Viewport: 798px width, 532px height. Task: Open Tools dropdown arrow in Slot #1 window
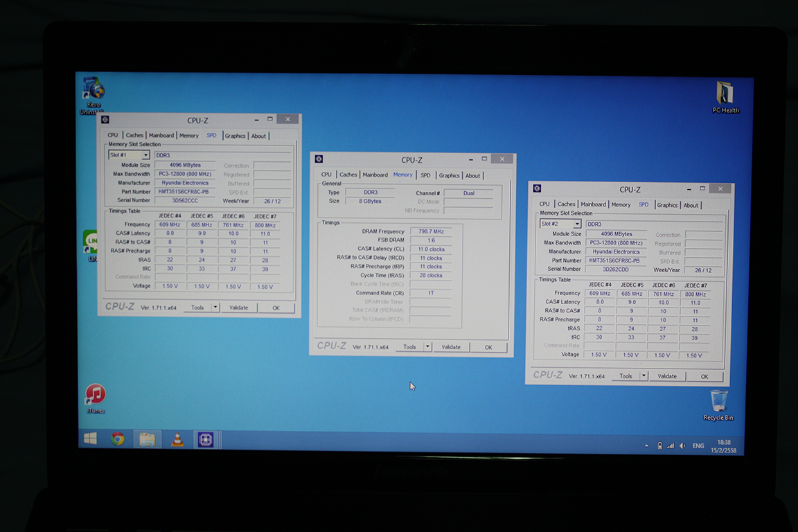pos(215,308)
